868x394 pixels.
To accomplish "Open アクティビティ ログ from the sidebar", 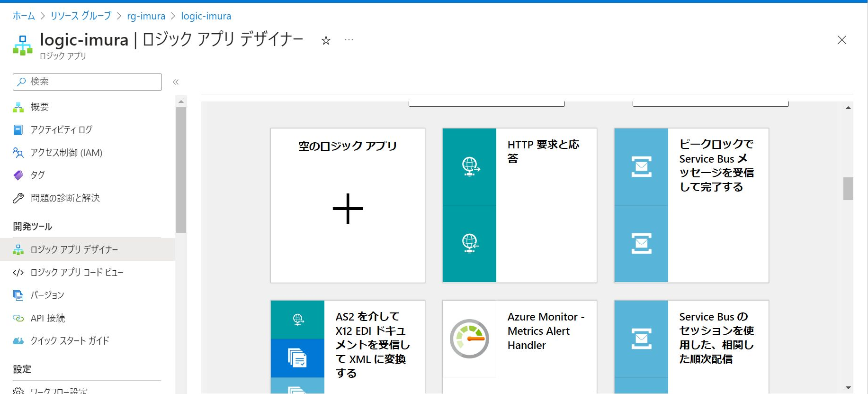I will coord(62,130).
